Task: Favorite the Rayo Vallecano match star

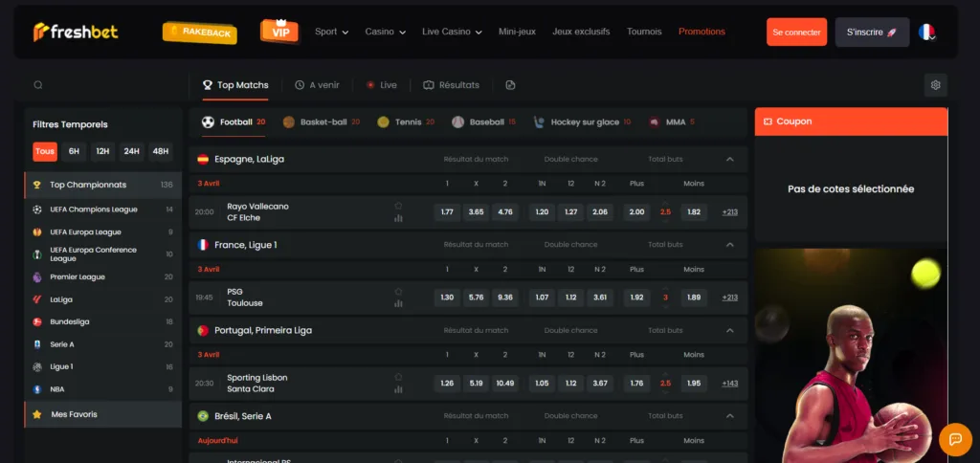Action: click(398, 206)
